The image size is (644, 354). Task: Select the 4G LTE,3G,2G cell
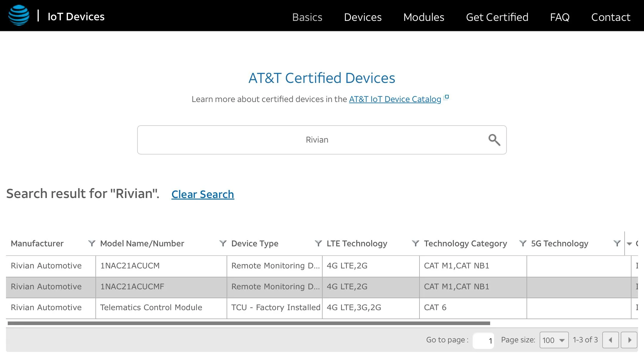(x=371, y=308)
